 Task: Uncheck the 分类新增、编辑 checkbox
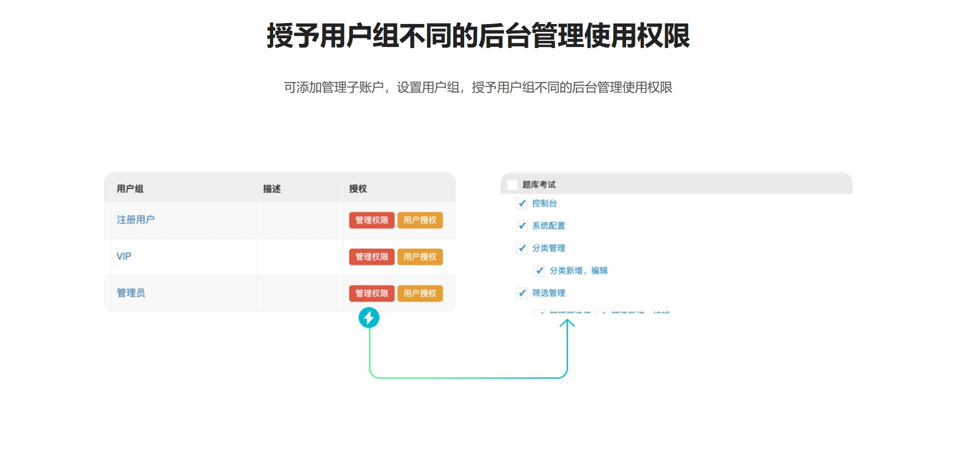pyautogui.click(x=539, y=271)
